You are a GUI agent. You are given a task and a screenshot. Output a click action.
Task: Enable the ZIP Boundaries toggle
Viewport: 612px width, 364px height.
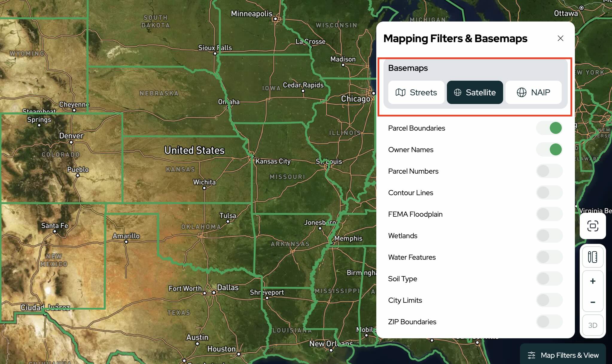coord(549,322)
